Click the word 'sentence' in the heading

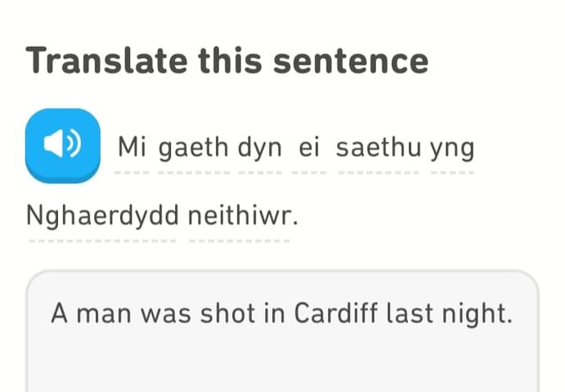351,61
